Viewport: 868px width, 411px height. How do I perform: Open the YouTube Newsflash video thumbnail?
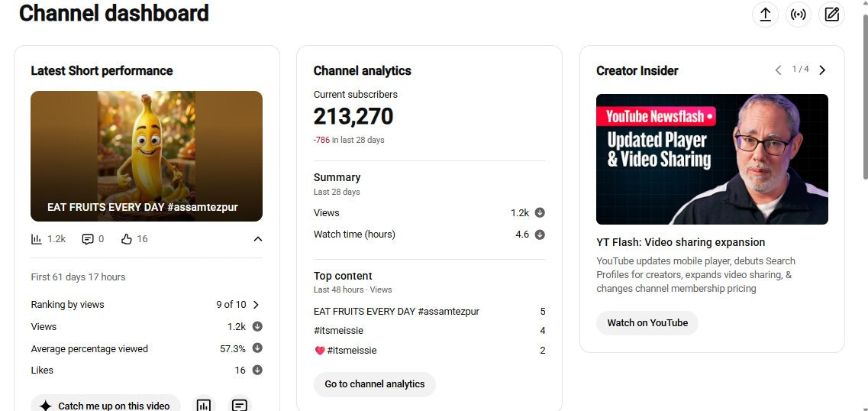pyautogui.click(x=712, y=159)
